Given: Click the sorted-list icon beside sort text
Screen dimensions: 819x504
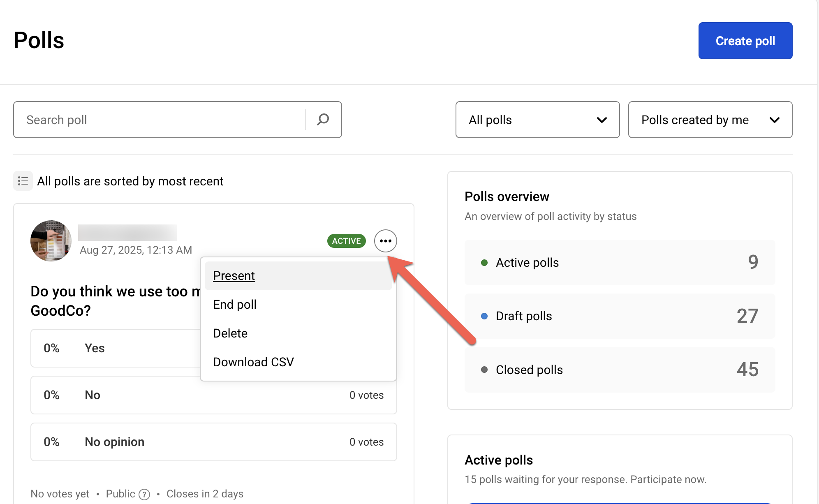Looking at the screenshot, I should pyautogui.click(x=23, y=181).
